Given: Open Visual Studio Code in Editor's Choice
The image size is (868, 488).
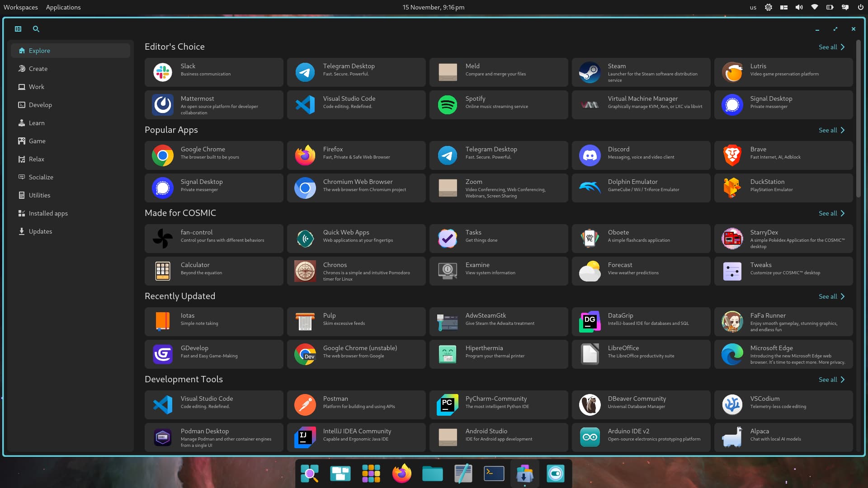Looking at the screenshot, I should [x=356, y=105].
